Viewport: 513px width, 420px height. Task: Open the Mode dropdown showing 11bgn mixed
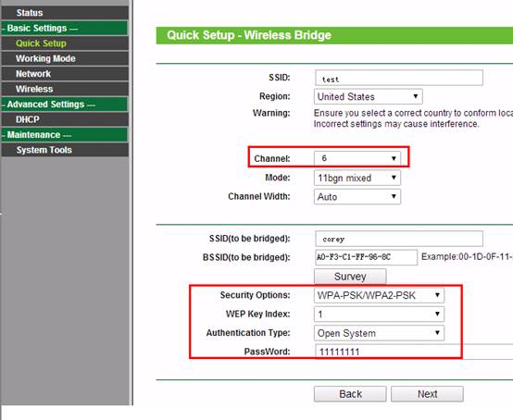(x=357, y=178)
